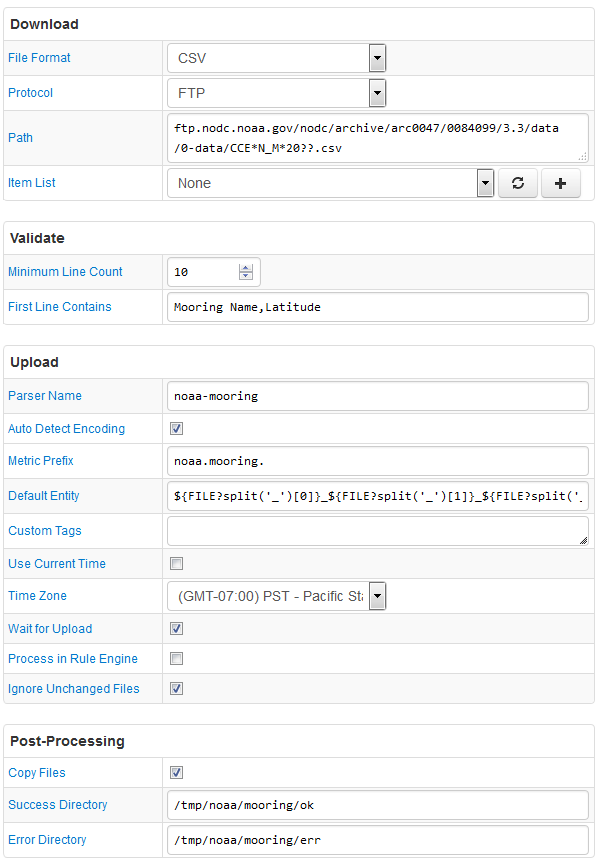Click the Error Directory label link
The width and height of the screenshot is (597, 863).
coord(47,840)
